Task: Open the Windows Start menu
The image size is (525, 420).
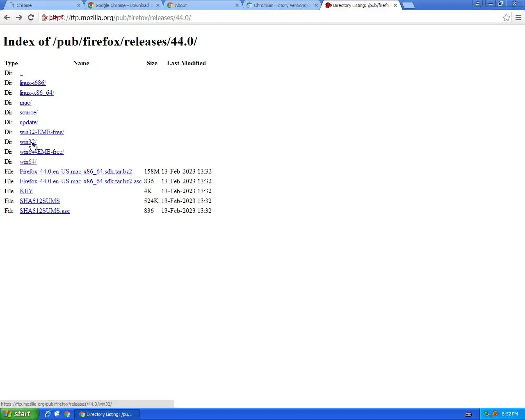Action: click(20, 414)
